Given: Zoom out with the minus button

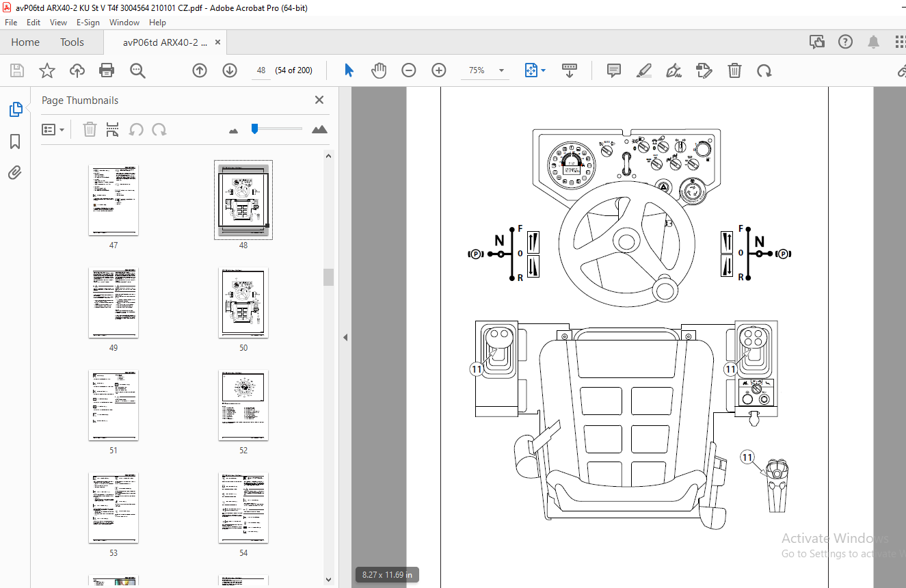Looking at the screenshot, I should point(409,70).
